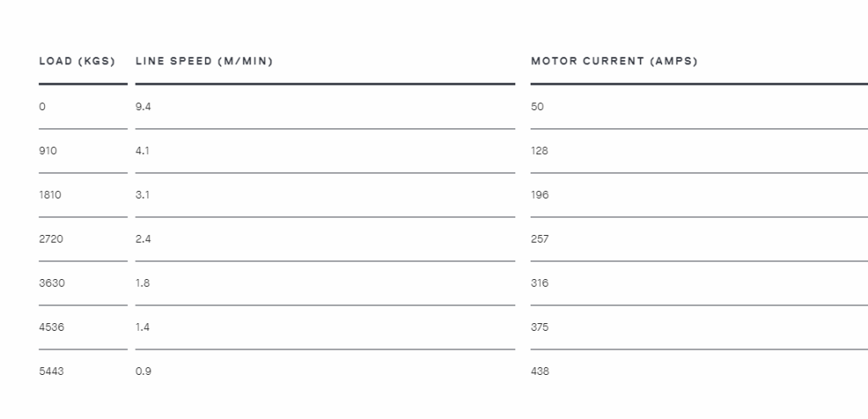
Task: Click the motor current 375 value
Action: [x=540, y=327]
